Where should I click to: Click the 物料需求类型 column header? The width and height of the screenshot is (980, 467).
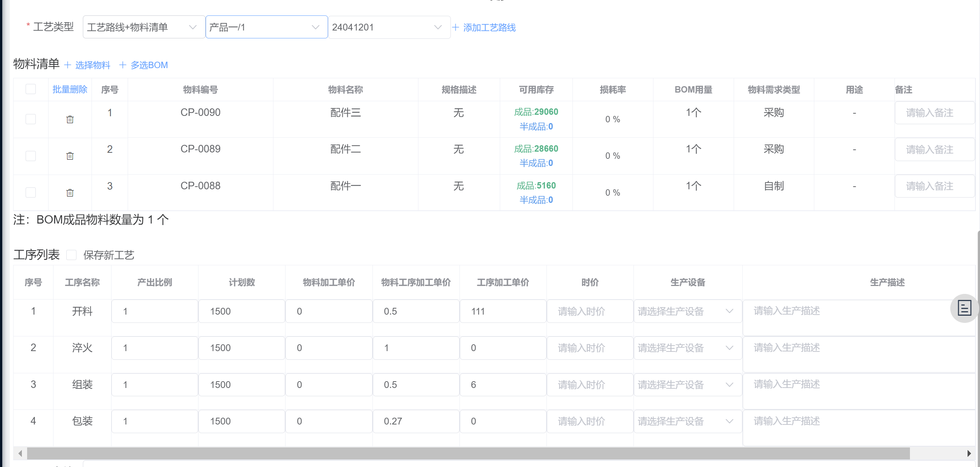click(774, 90)
